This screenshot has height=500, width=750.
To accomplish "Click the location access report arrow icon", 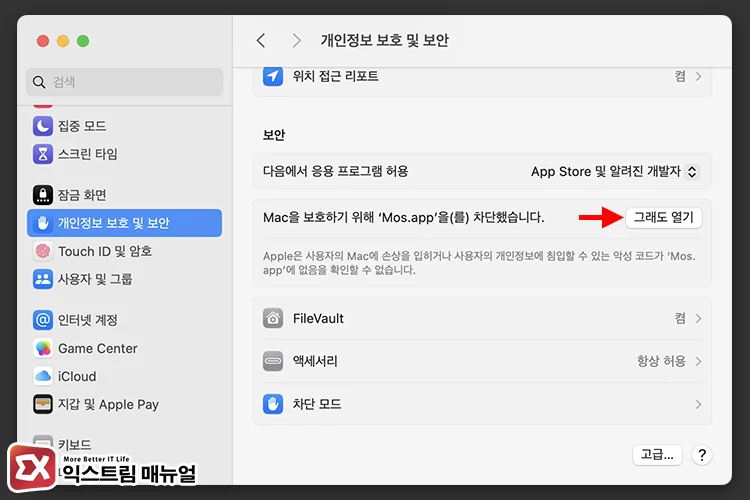I will [x=273, y=76].
